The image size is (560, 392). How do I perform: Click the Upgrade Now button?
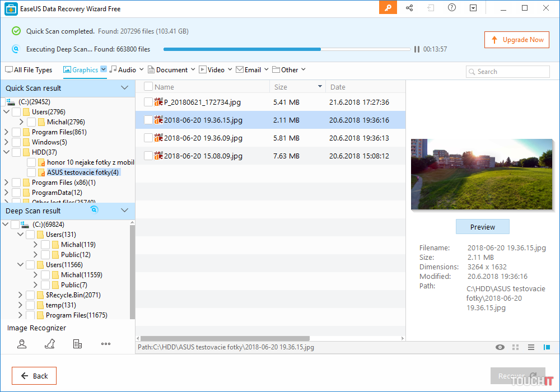[517, 40]
